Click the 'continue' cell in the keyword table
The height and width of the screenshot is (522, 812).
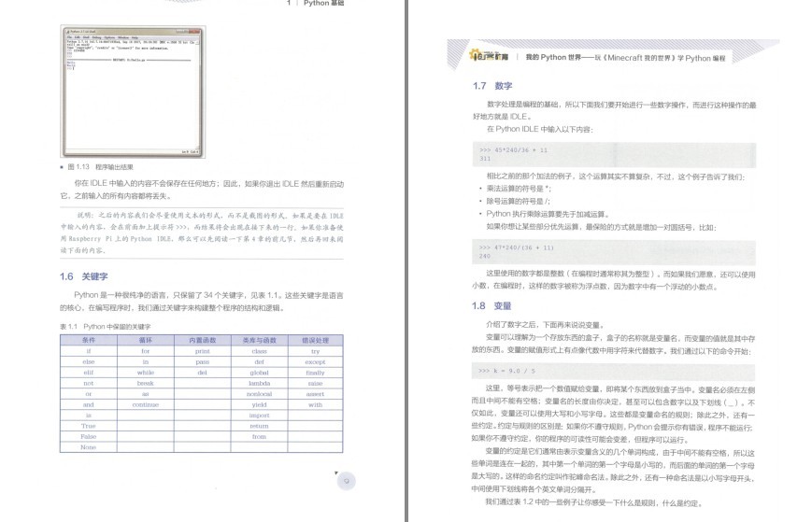pos(146,404)
